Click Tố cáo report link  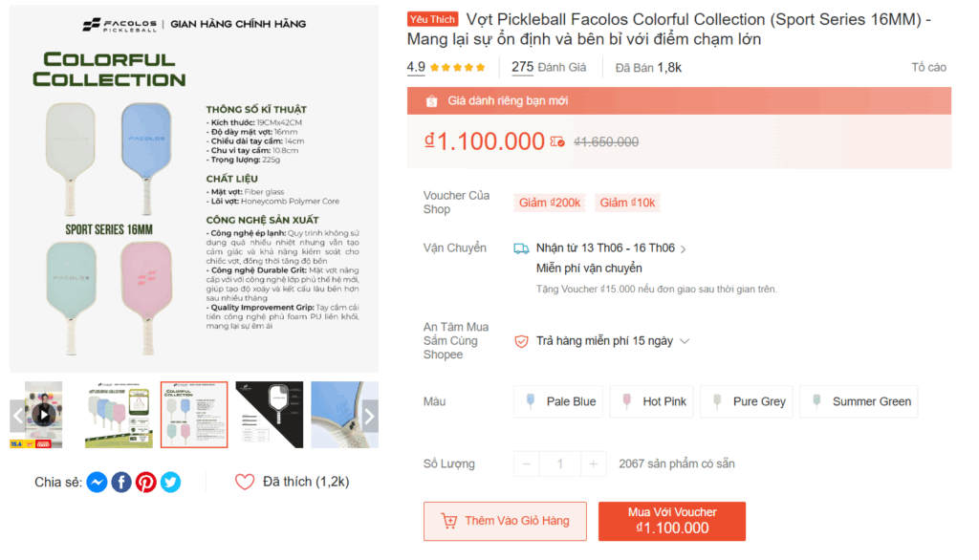pyautogui.click(x=928, y=68)
